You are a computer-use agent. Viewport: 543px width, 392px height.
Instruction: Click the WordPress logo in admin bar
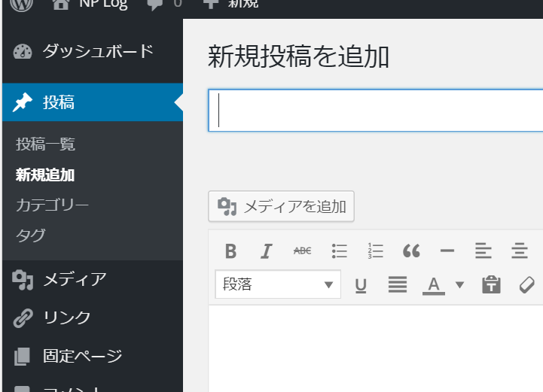(22, 5)
